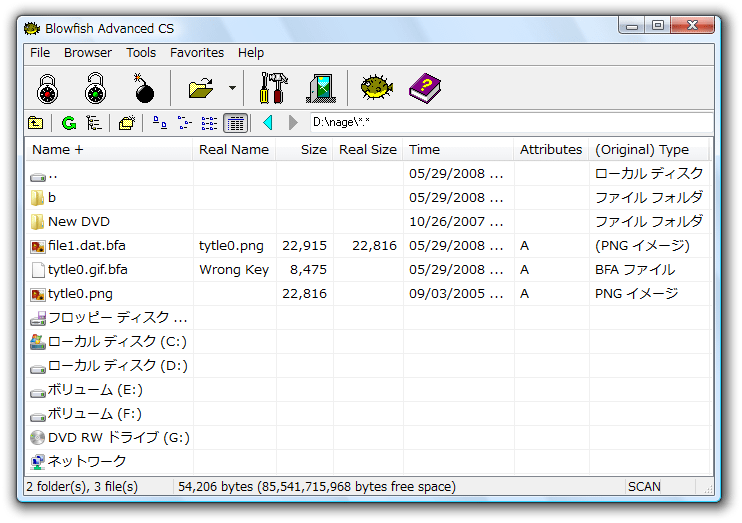Open the Help menu
The image size is (742, 523).
click(x=251, y=53)
